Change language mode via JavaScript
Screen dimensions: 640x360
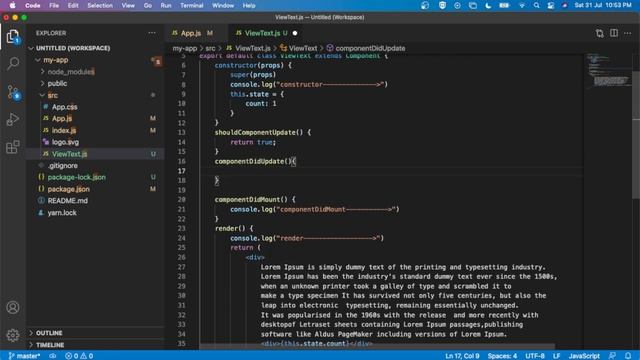point(584,356)
